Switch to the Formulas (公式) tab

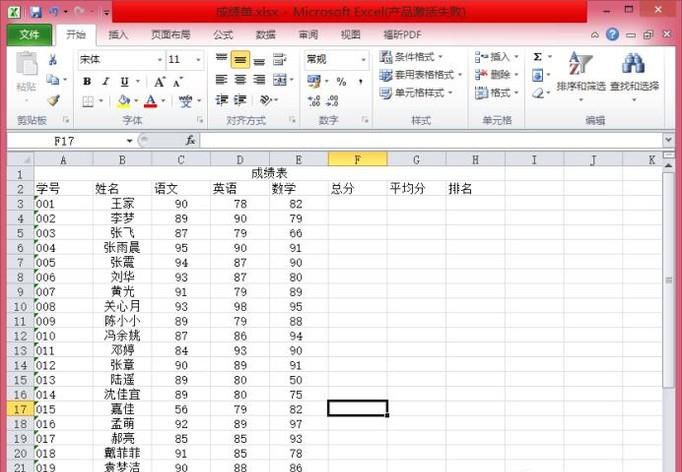click(223, 35)
